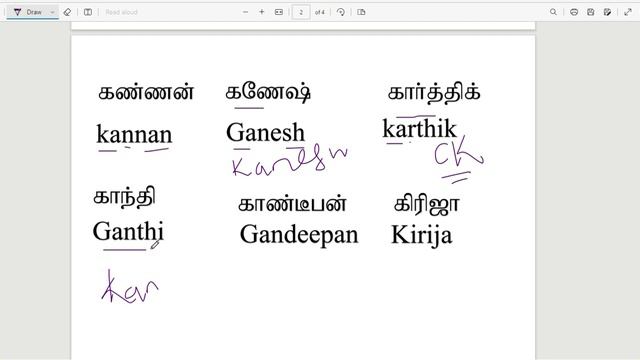Click Save as with edits icon
Image resolution: width=640 pixels, height=360 pixels.
click(607, 12)
